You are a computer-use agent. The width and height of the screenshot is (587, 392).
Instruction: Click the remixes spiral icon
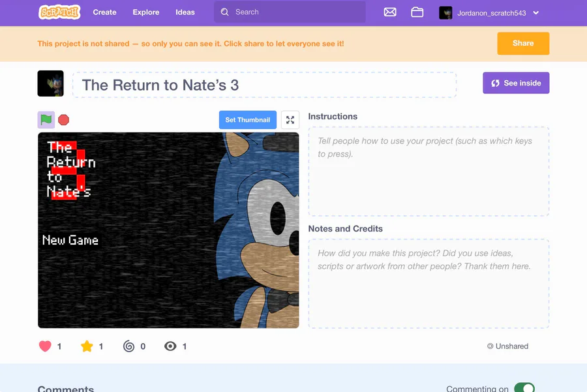[x=128, y=346]
